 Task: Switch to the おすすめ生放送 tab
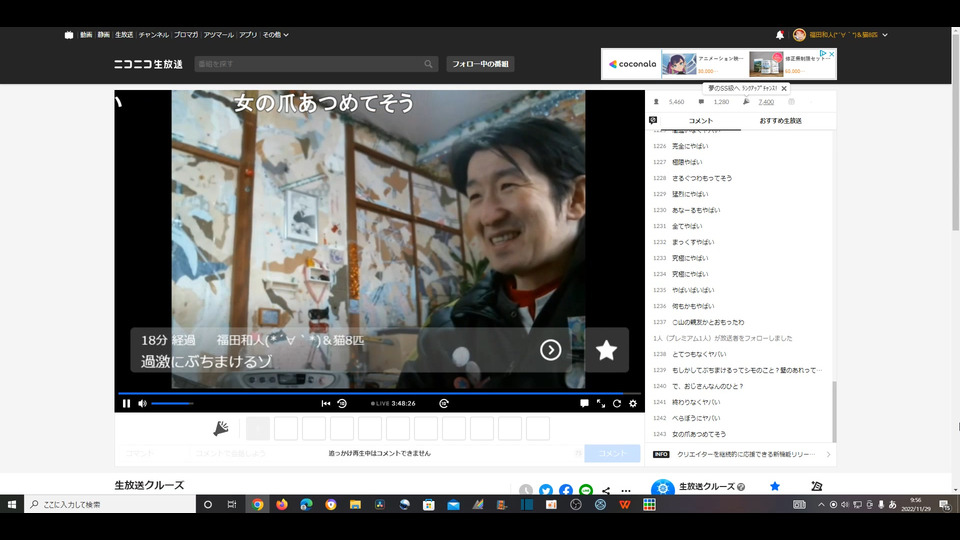(780, 121)
